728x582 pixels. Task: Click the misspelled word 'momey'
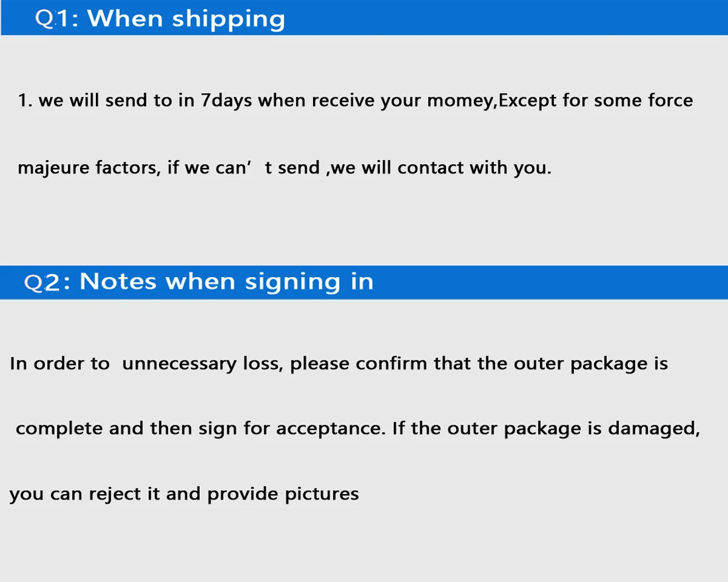tap(460, 101)
